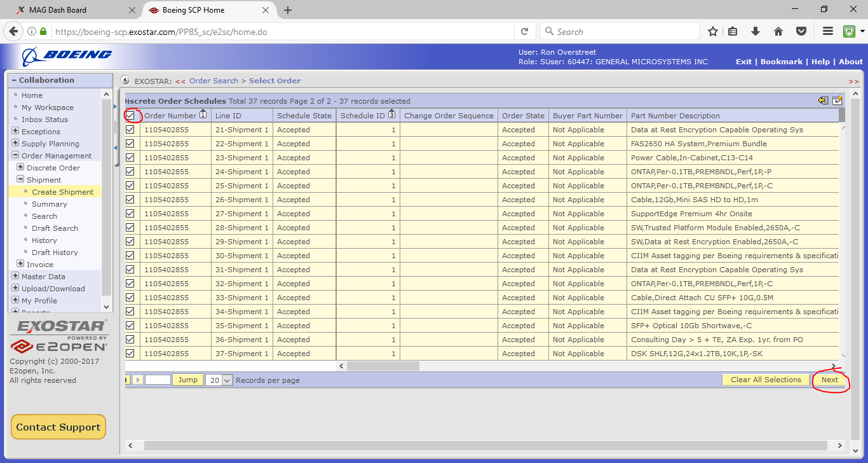This screenshot has height=463, width=868.
Task: Uncheck the row checkbox for 37-Shipment 1
Action: coord(130,354)
